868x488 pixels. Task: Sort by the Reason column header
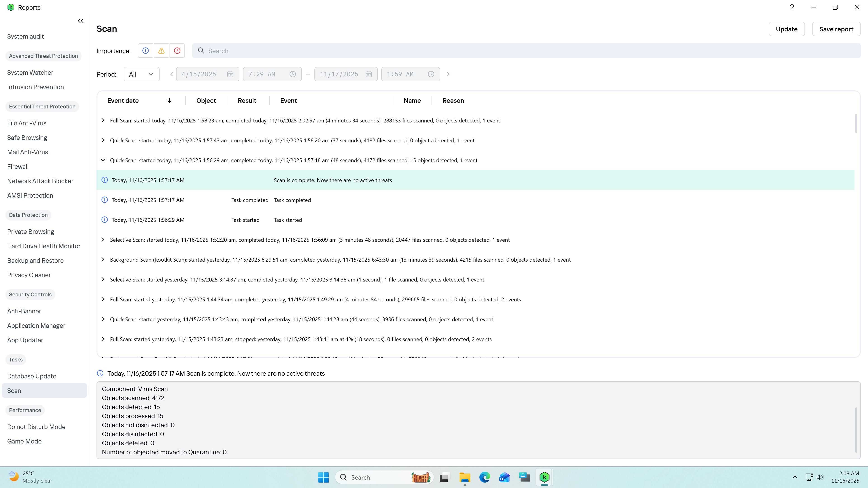(453, 101)
